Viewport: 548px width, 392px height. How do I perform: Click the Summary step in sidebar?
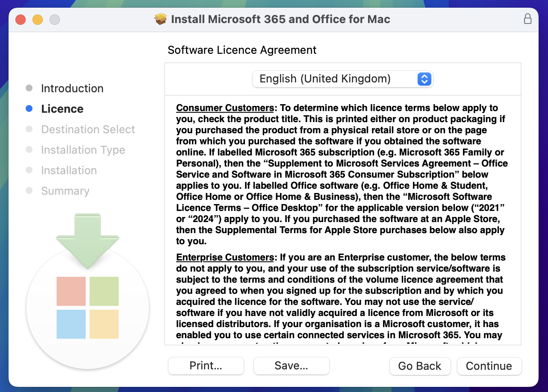[x=65, y=191]
